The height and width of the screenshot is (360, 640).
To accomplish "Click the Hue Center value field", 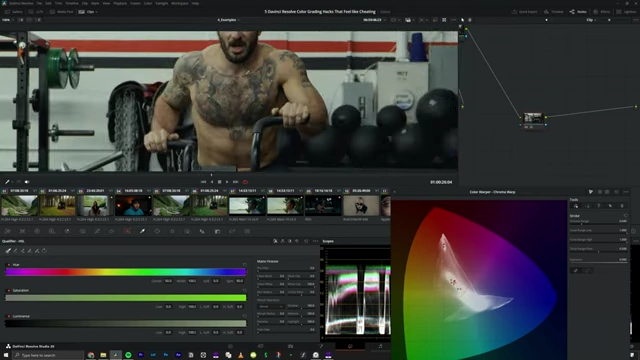I will [168, 281].
